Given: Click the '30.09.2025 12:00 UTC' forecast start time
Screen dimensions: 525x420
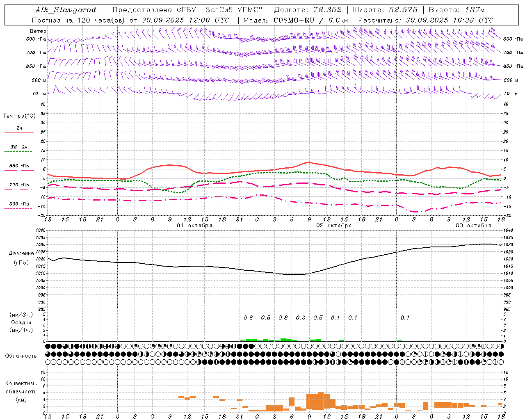Looking at the screenshot, I should tap(185, 20).
